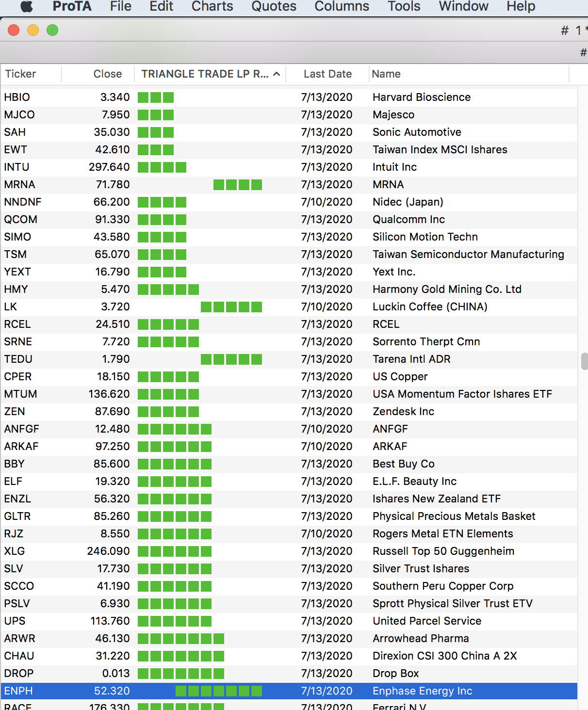The height and width of the screenshot is (710, 588).
Task: Sort by the Last Date column header
Action: pos(327,74)
